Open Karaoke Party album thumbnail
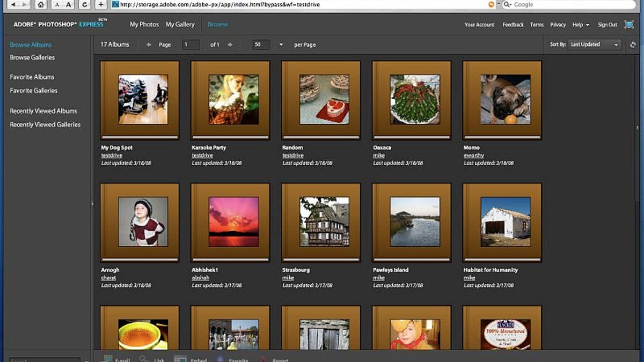This screenshot has width=644, height=362. 231,100
